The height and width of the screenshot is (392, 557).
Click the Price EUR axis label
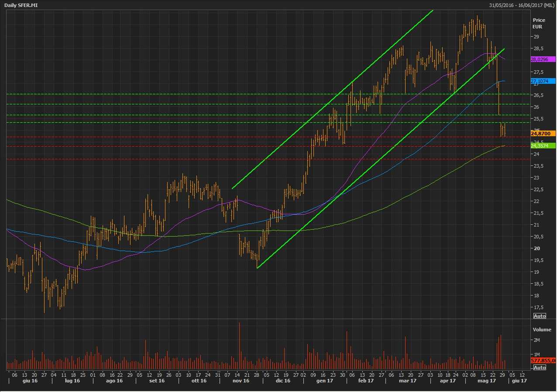pos(539,23)
